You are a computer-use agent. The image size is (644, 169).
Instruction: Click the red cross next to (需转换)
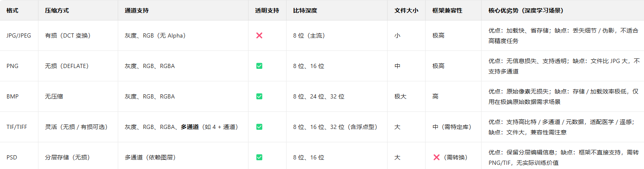(x=436, y=157)
